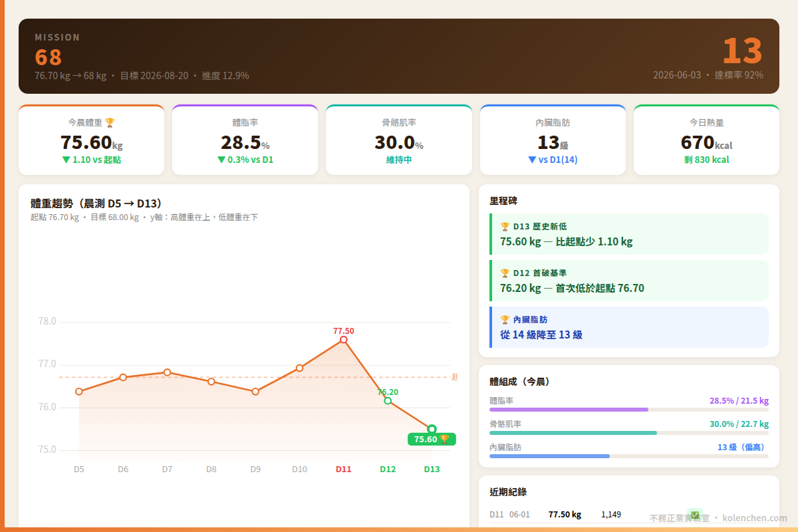Click the 13 級（偏高）value

click(743, 448)
